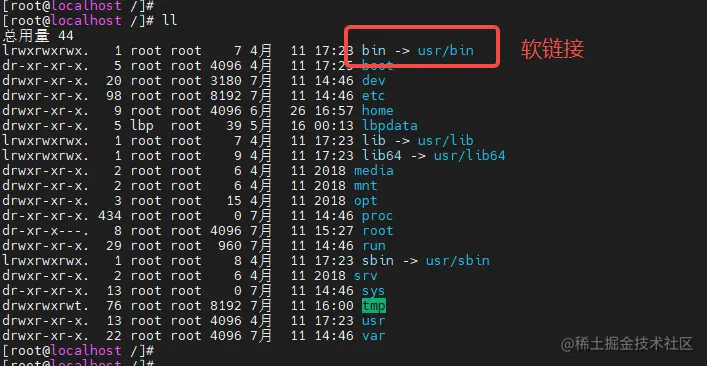Select the run directory name
The image size is (707, 366).
pos(374,246)
